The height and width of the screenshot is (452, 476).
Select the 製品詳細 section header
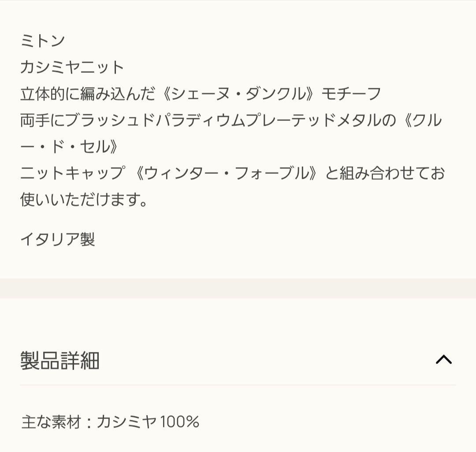59,360
